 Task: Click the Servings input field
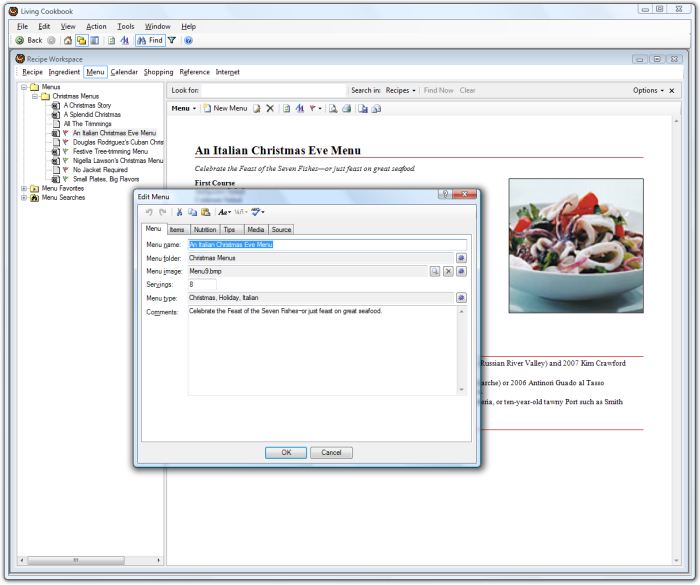click(202, 284)
